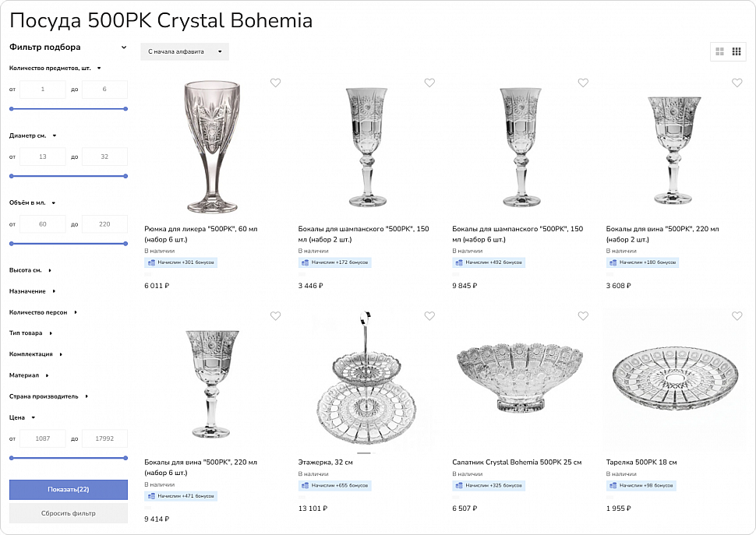Click the minimum volume input field
The height and width of the screenshot is (535, 756).
(x=42, y=224)
